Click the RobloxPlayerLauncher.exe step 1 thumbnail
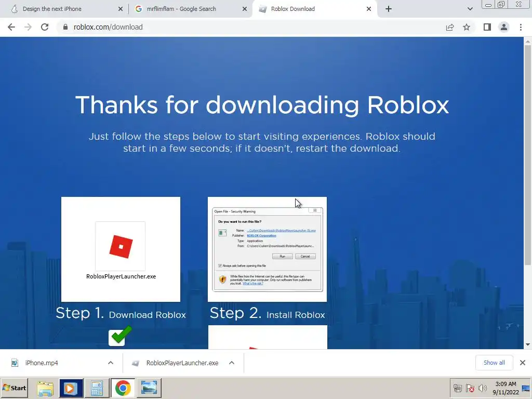The image size is (532, 399). (121, 249)
